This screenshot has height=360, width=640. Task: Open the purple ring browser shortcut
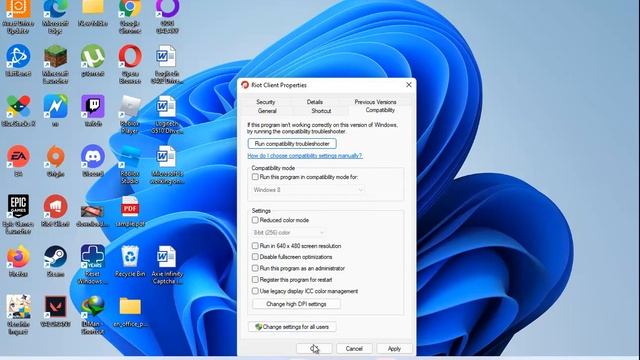[167, 10]
